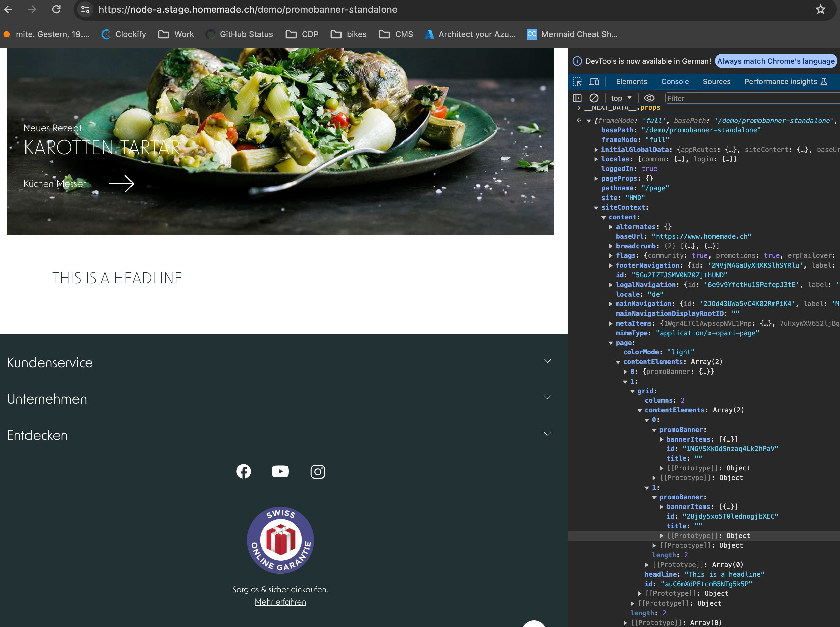
Task: Open the top context dropdown
Action: [x=621, y=98]
